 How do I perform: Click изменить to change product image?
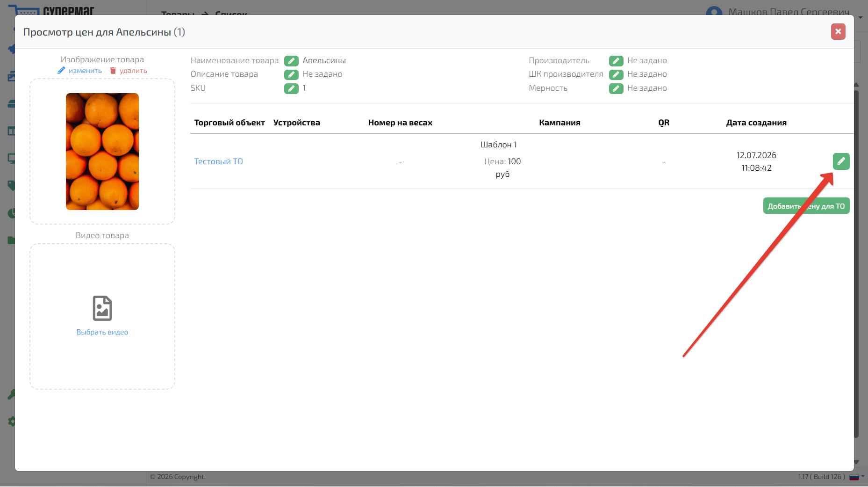pyautogui.click(x=80, y=71)
